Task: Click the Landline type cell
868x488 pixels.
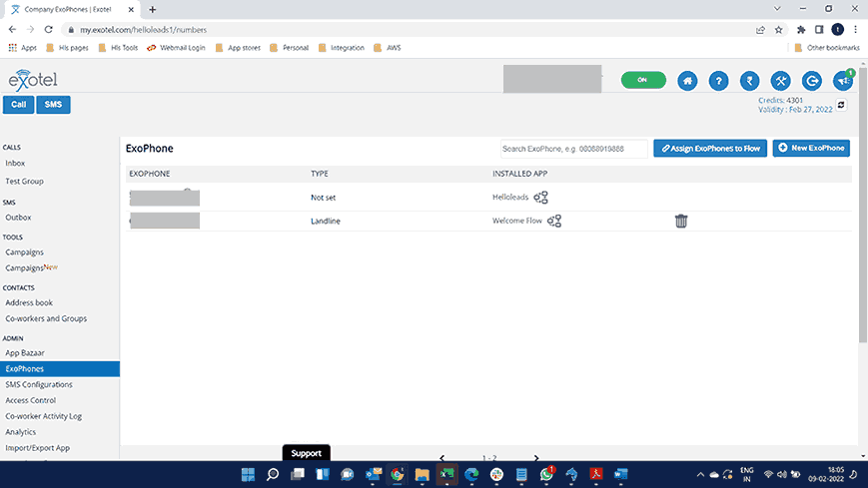Action: coord(326,221)
